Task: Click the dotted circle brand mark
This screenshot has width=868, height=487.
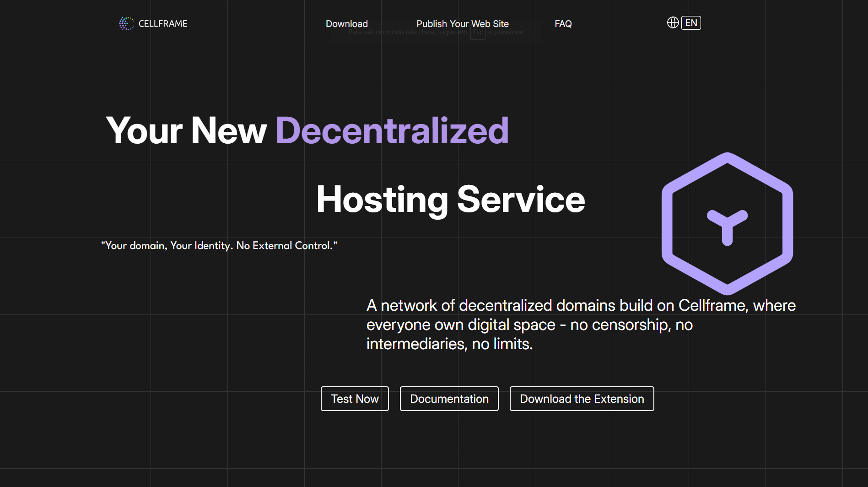Action: tap(125, 23)
